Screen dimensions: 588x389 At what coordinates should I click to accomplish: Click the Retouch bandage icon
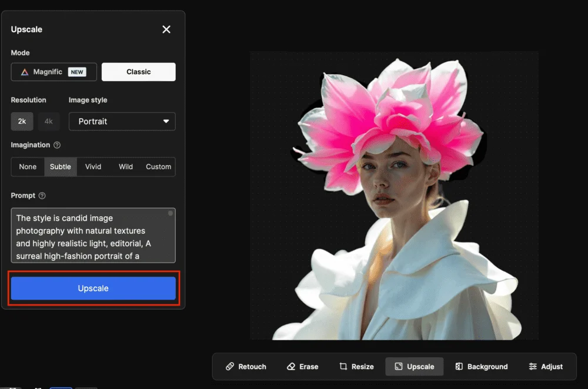click(x=230, y=367)
